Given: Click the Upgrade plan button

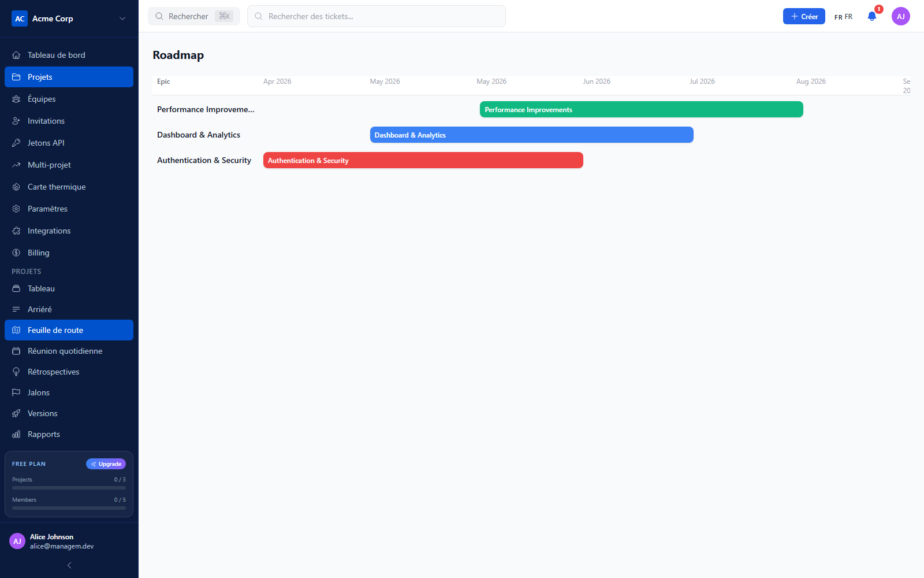Looking at the screenshot, I should (x=106, y=464).
